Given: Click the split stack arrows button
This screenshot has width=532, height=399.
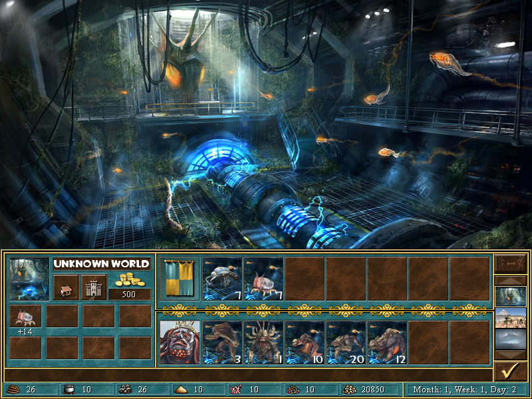Looking at the screenshot, I should pos(511,263).
